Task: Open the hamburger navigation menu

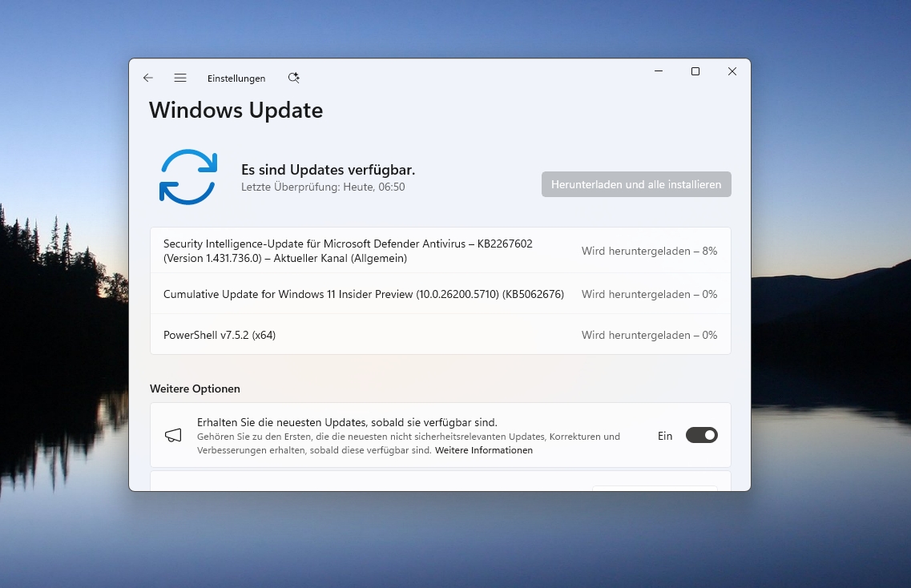Action: point(180,78)
